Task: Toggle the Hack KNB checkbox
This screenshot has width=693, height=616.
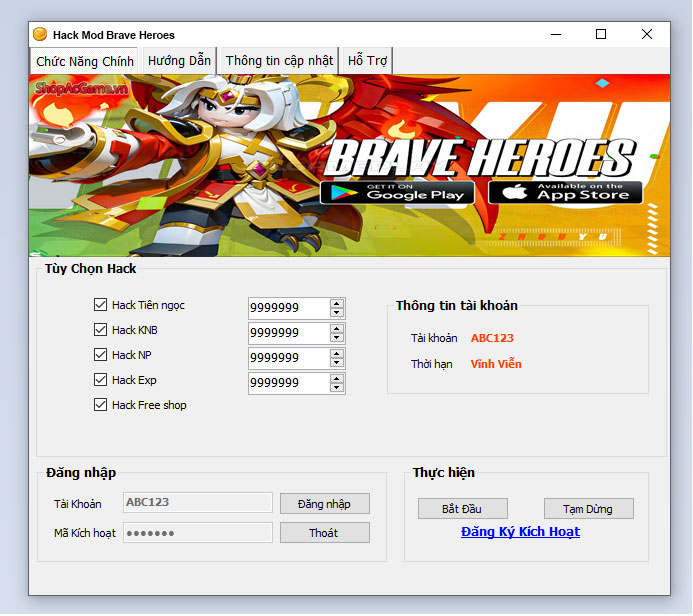Action: [x=100, y=330]
